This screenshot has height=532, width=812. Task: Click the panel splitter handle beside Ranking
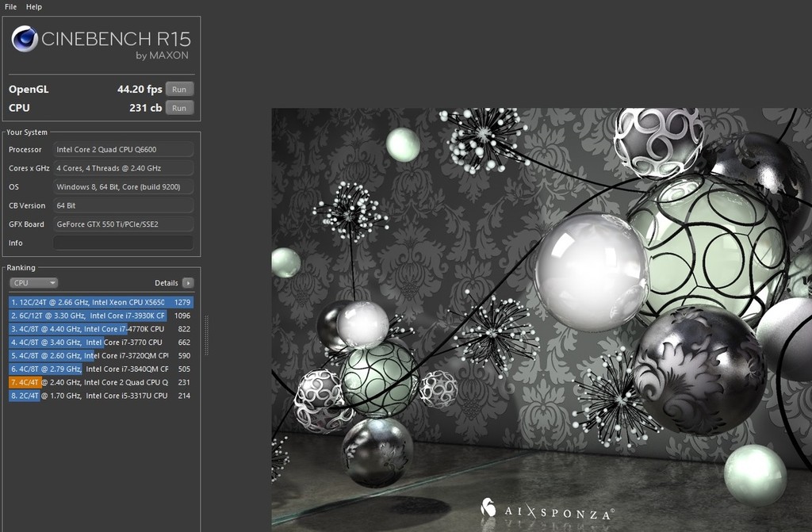click(207, 335)
